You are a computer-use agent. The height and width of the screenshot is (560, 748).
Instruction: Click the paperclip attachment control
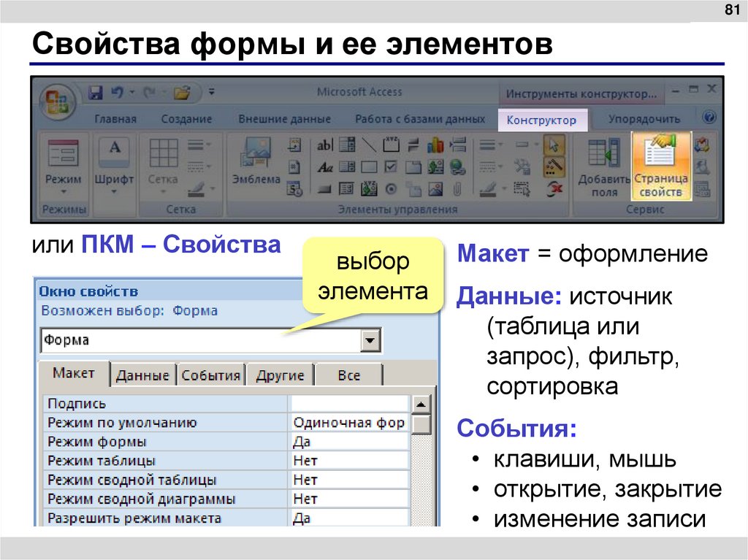457,188
